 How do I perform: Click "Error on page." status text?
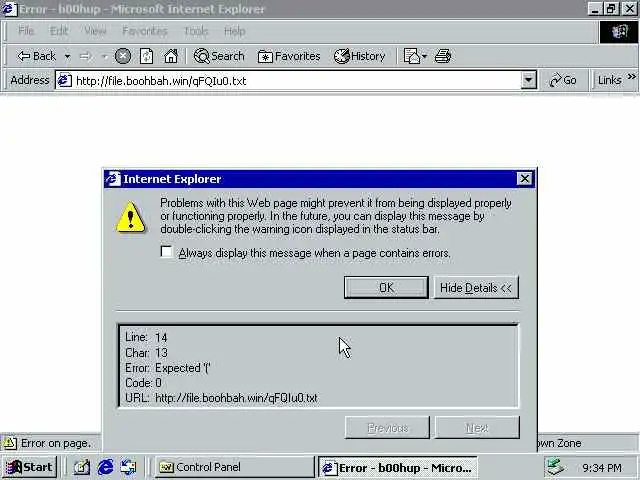tap(56, 443)
